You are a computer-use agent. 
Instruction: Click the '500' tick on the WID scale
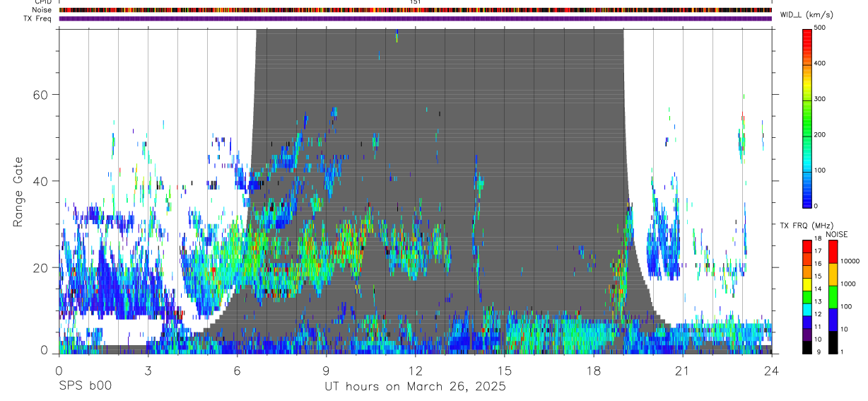tap(820, 28)
